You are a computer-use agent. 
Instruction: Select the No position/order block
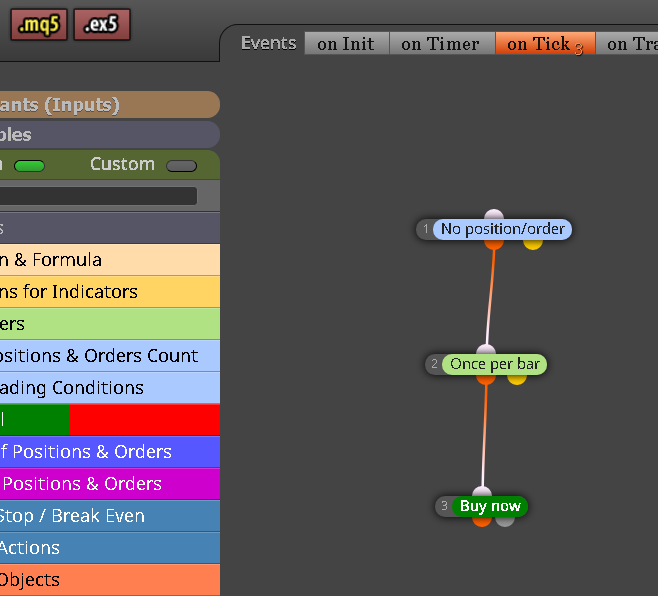(502, 229)
